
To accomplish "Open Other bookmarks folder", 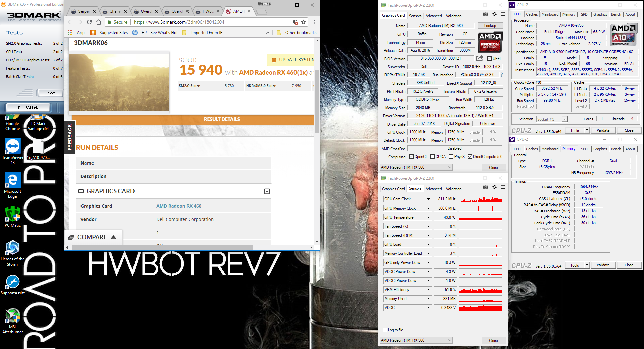I will (297, 33).
